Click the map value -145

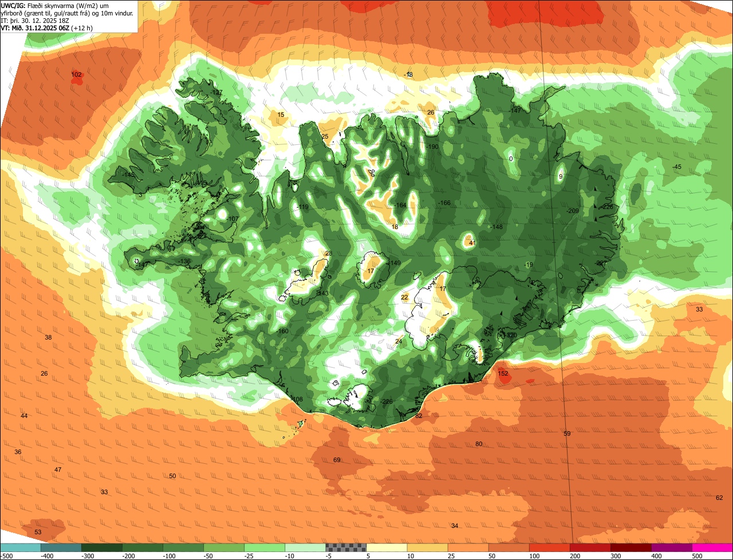pyautogui.click(x=128, y=175)
